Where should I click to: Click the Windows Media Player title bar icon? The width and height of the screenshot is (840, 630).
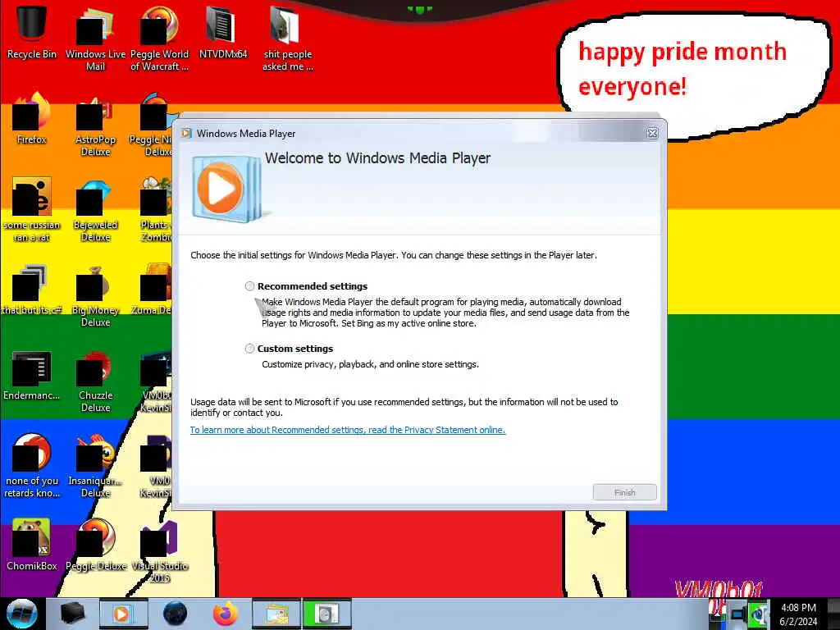(186, 134)
